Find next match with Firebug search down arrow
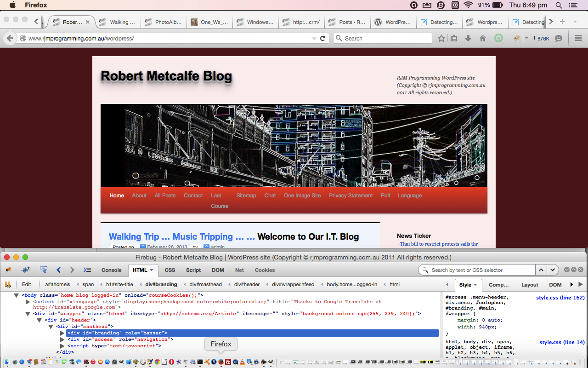Screen dimensions: 588x368 553,270
